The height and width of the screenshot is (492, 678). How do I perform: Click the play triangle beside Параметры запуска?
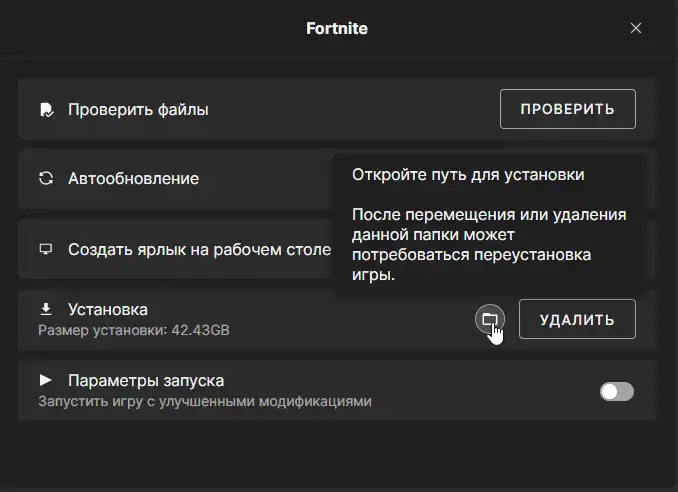coord(45,380)
